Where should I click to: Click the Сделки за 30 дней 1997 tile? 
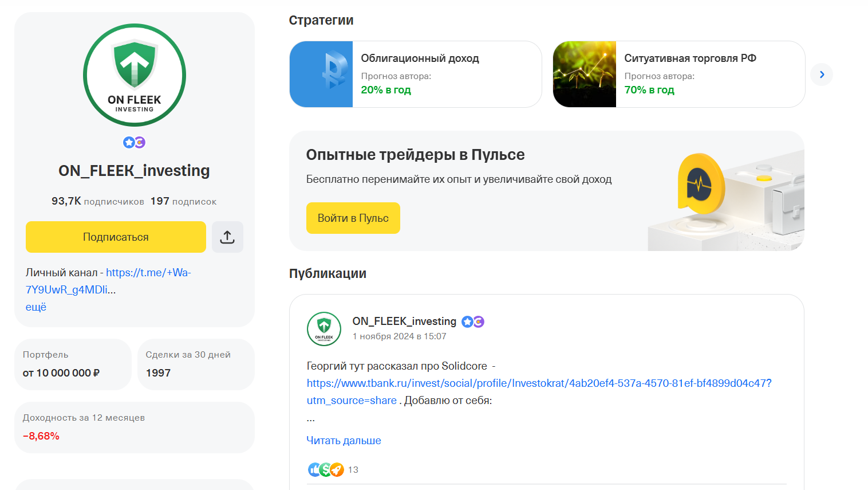click(x=196, y=364)
